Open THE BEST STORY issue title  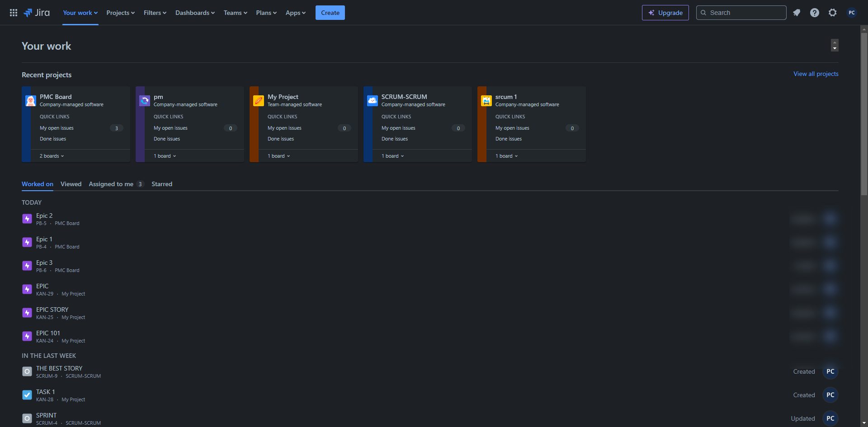coord(59,368)
